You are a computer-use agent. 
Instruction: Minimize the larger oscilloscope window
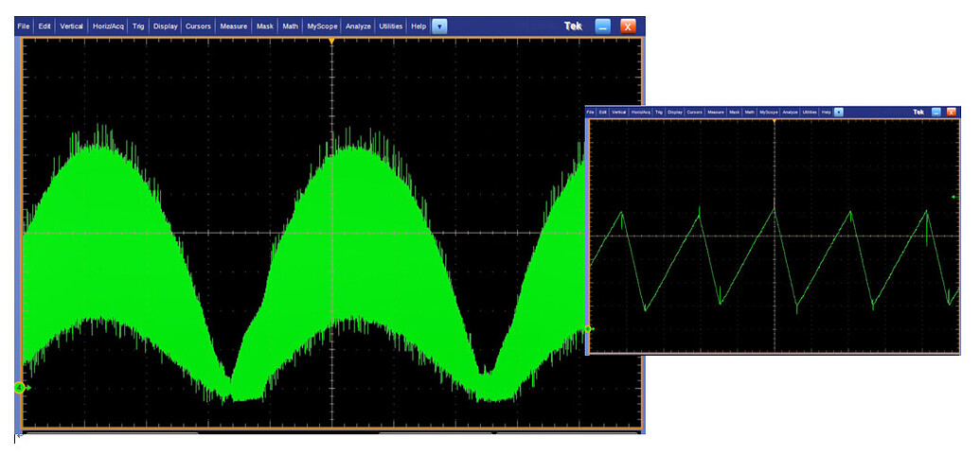pyautogui.click(x=602, y=26)
